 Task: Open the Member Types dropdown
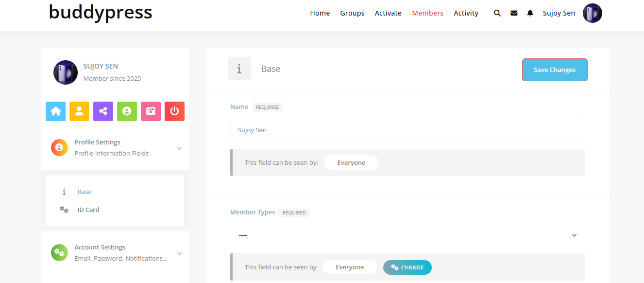coord(407,235)
